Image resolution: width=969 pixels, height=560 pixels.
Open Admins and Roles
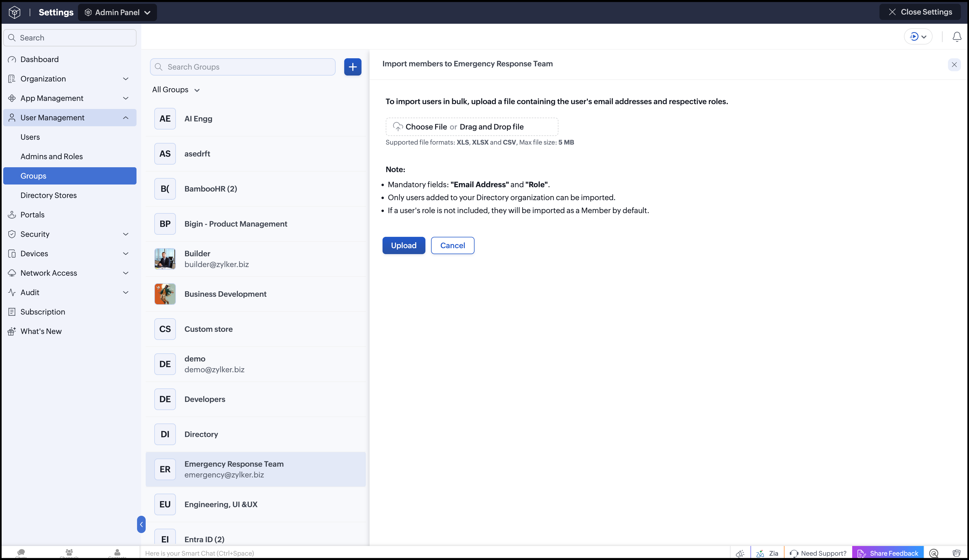click(x=70, y=156)
